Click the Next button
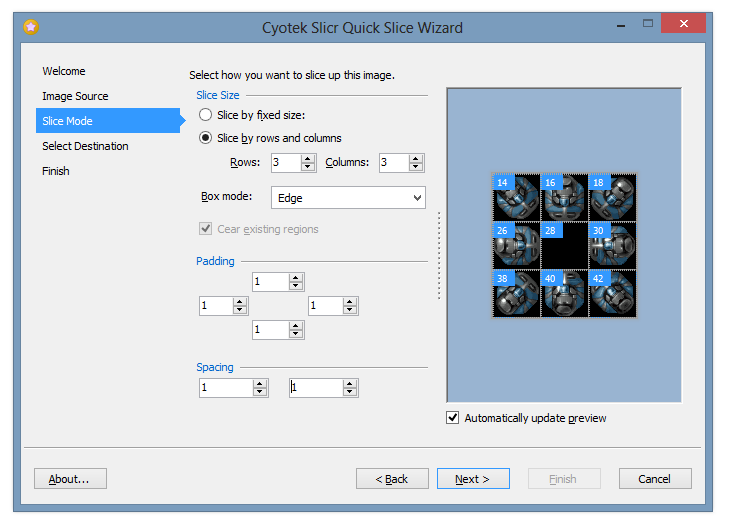Image resolution: width=730 pixels, height=531 pixels. click(x=473, y=479)
